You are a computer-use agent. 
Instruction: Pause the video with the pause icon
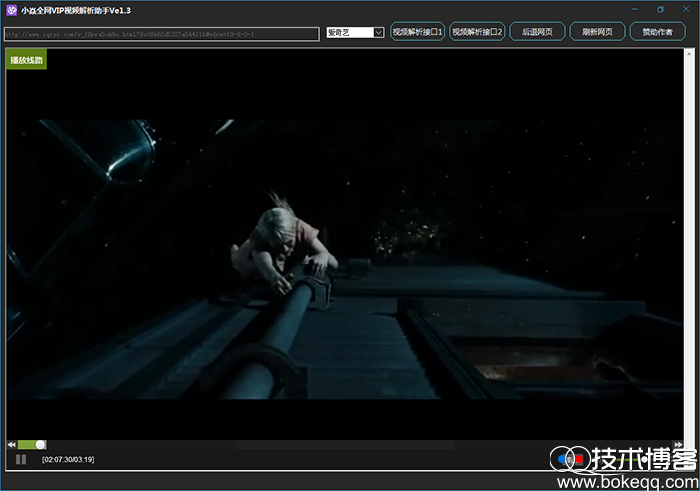[21, 459]
